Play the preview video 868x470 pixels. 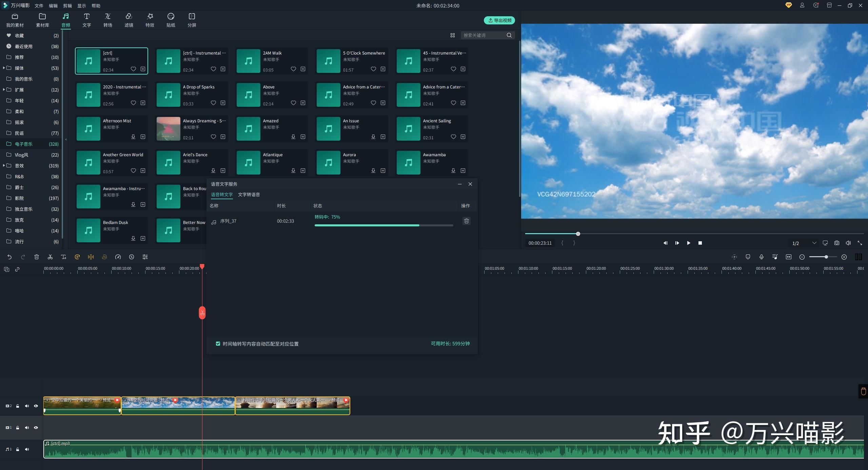[689, 243]
